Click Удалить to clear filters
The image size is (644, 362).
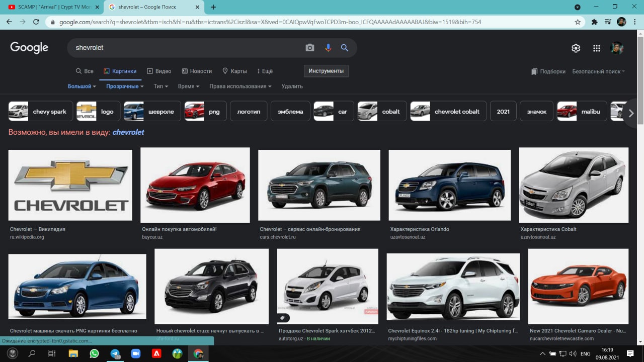pyautogui.click(x=292, y=86)
